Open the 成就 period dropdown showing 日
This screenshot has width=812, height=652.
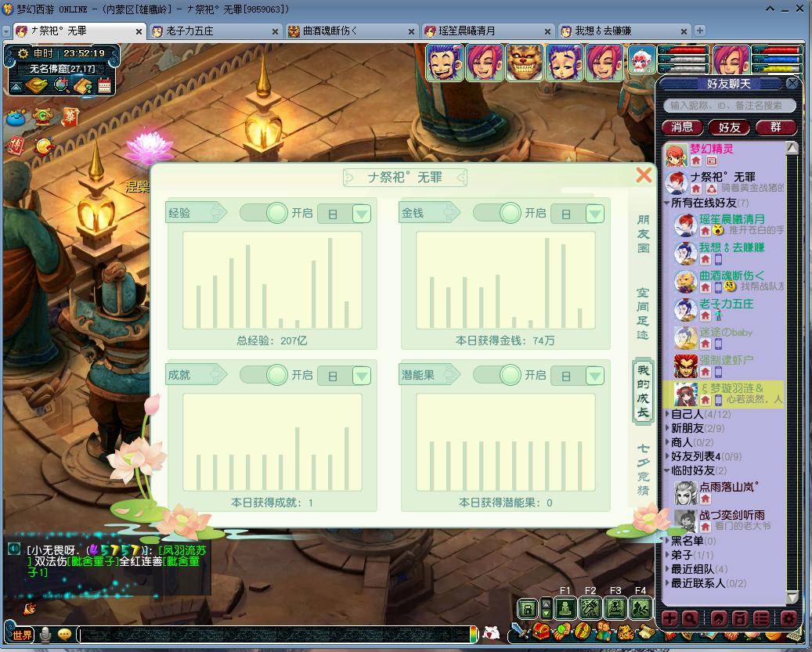[x=345, y=376]
